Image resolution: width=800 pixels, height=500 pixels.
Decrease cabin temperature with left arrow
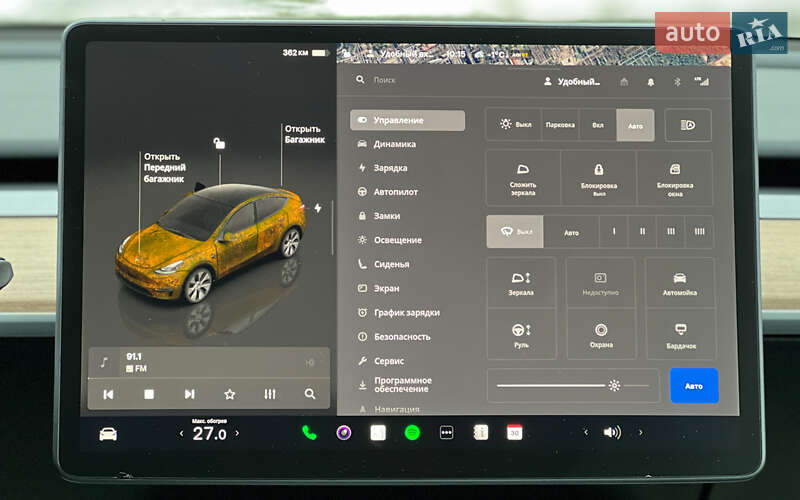181,434
